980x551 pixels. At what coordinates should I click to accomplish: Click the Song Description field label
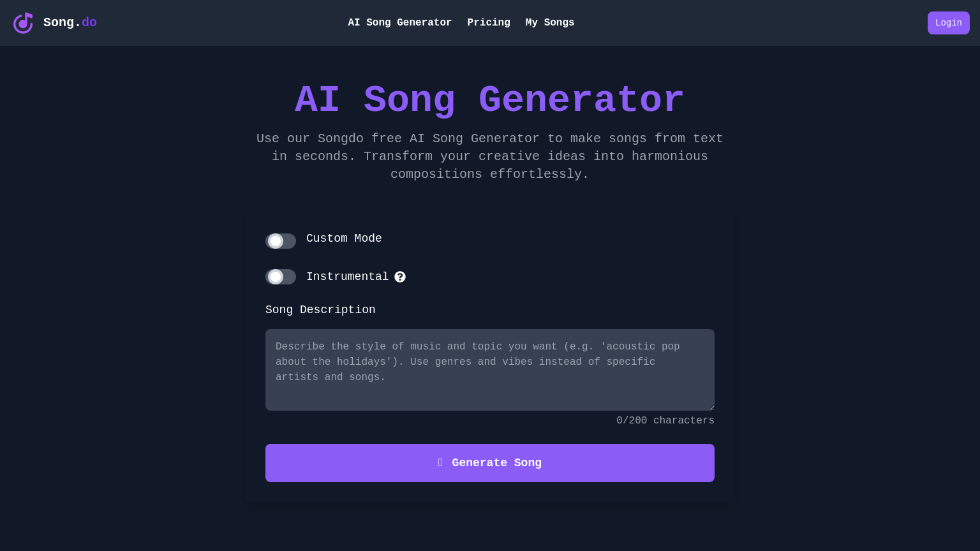click(x=320, y=310)
